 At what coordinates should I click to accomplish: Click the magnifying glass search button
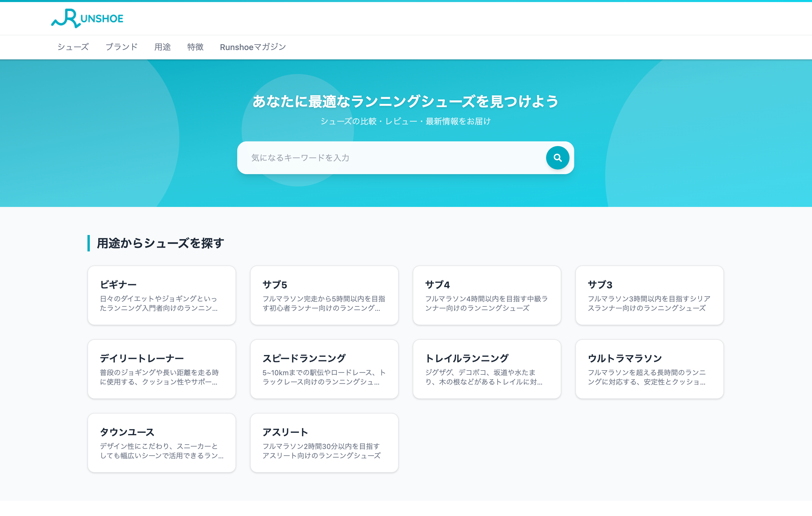point(558,157)
